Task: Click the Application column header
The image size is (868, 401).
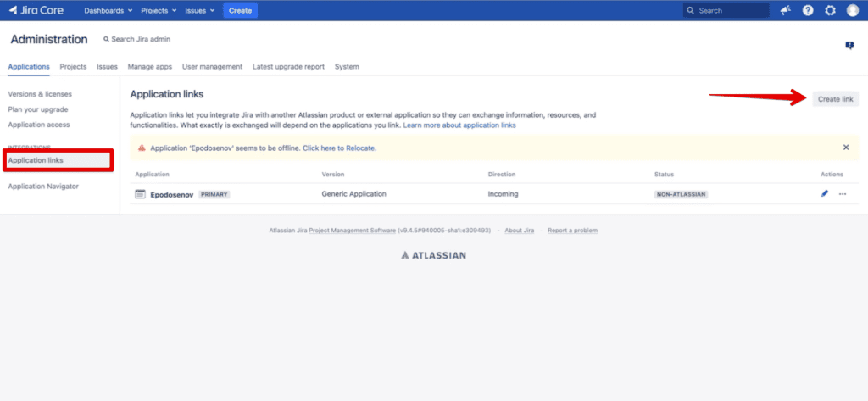Action: point(153,174)
